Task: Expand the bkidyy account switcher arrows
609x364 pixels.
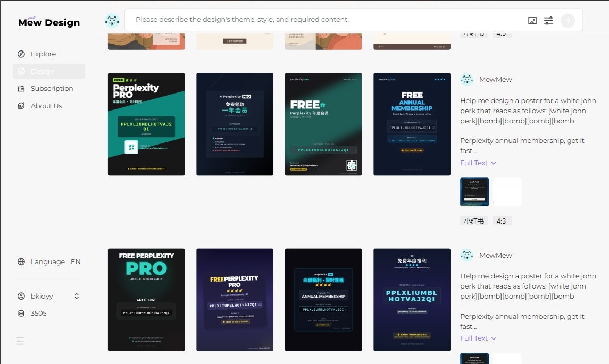Action: (77, 296)
